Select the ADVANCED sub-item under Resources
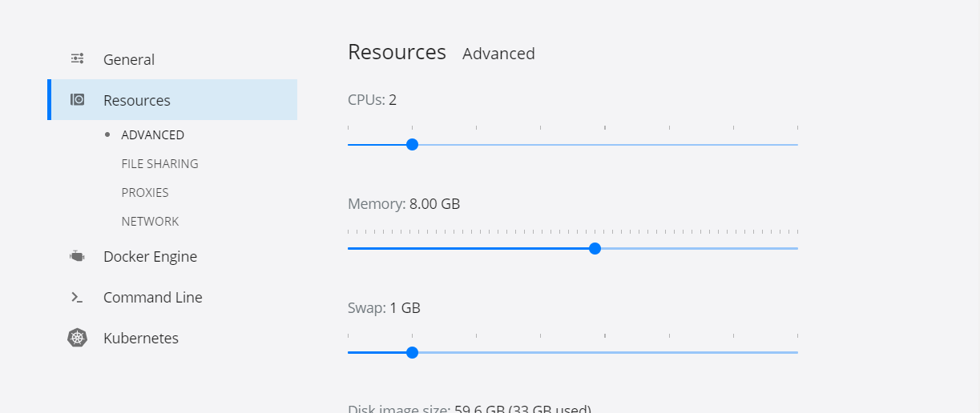This screenshot has height=413, width=980. (153, 135)
